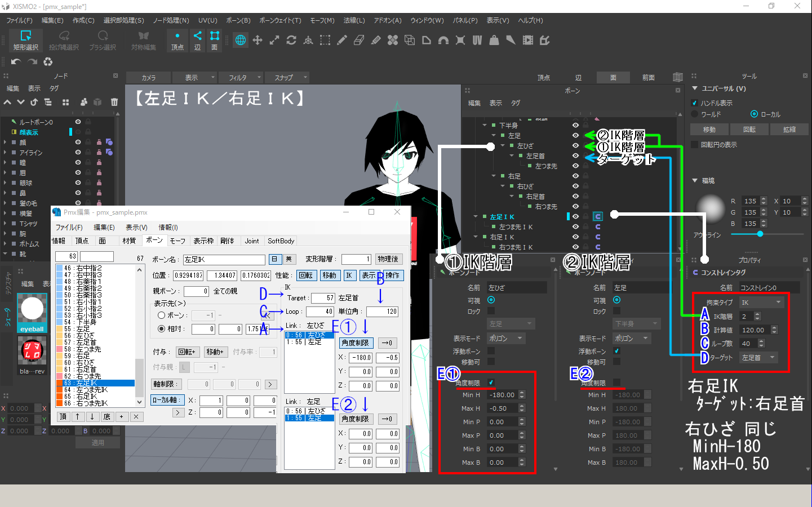Click the bandage patch icon in toolbar
Viewport: 812px width, 507px height.
(393, 40)
